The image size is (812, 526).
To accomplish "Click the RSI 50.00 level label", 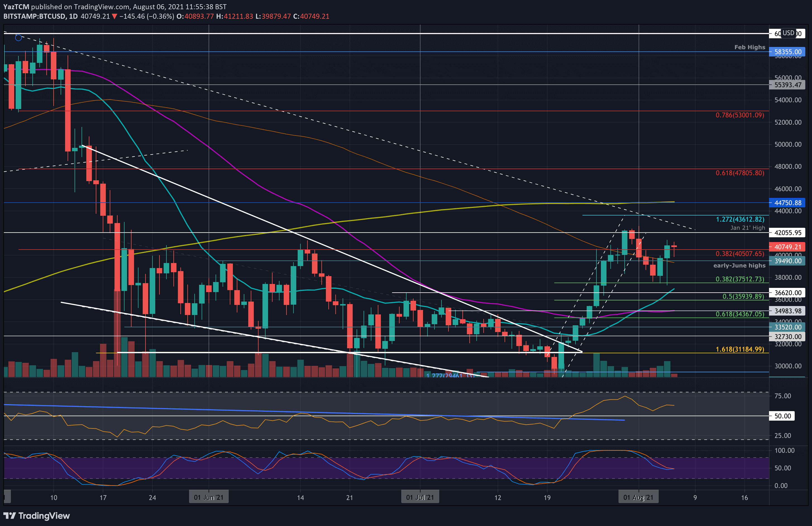I will click(x=782, y=416).
